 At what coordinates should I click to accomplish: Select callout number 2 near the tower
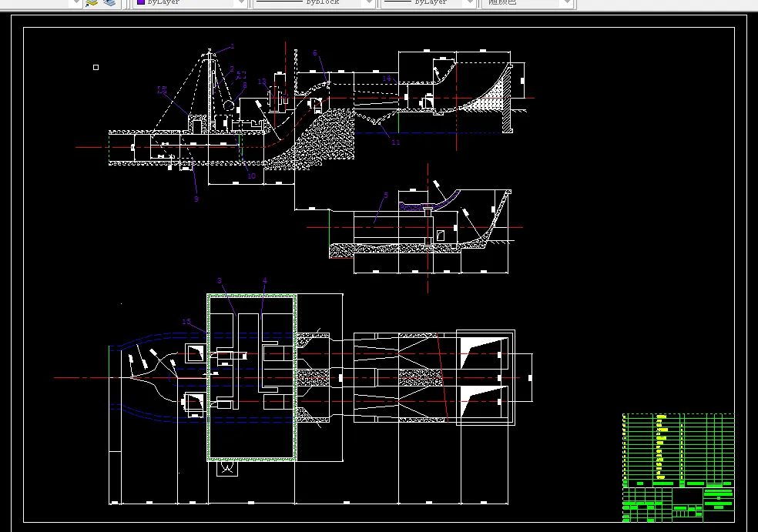[232, 69]
